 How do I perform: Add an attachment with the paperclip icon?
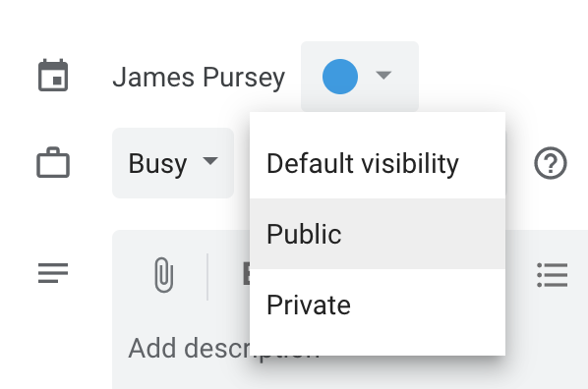[x=164, y=275]
